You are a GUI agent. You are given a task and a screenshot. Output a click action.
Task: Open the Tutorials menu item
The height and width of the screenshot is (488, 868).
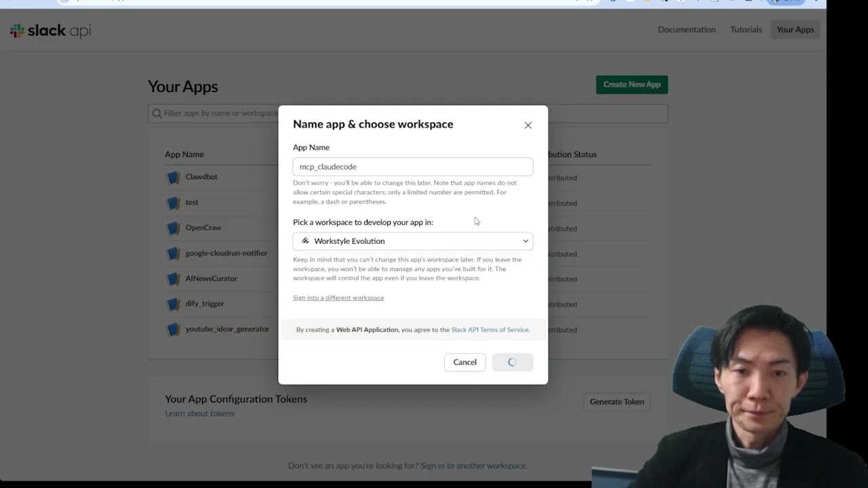click(x=746, y=29)
